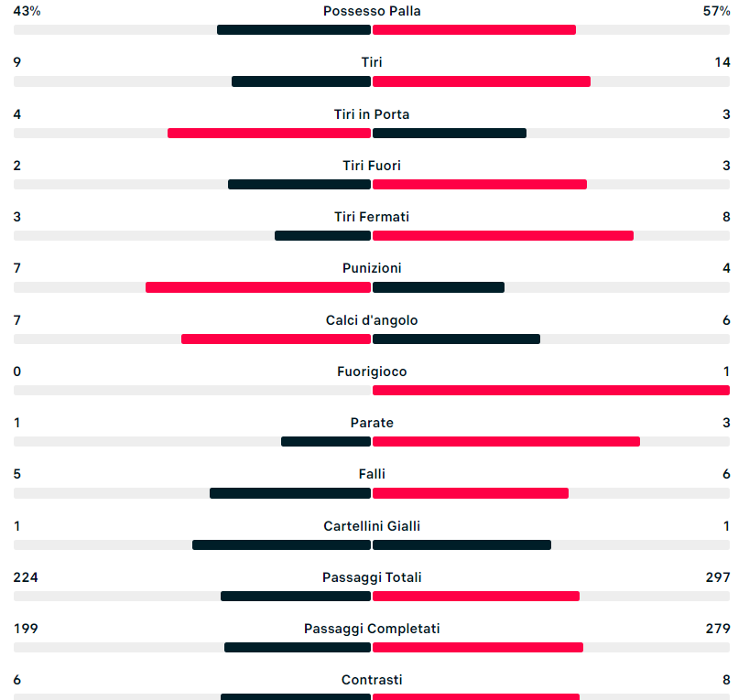749x700 pixels.
Task: Click the red left-side Tiri in Porta bar
Action: click(x=269, y=134)
